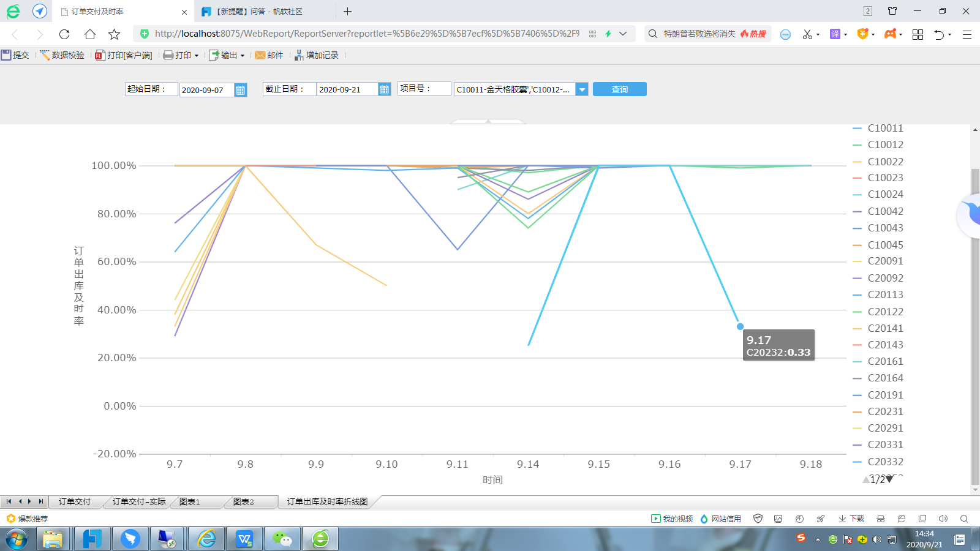Open a new browser tab
The height and width of the screenshot is (551, 980).
click(347, 12)
